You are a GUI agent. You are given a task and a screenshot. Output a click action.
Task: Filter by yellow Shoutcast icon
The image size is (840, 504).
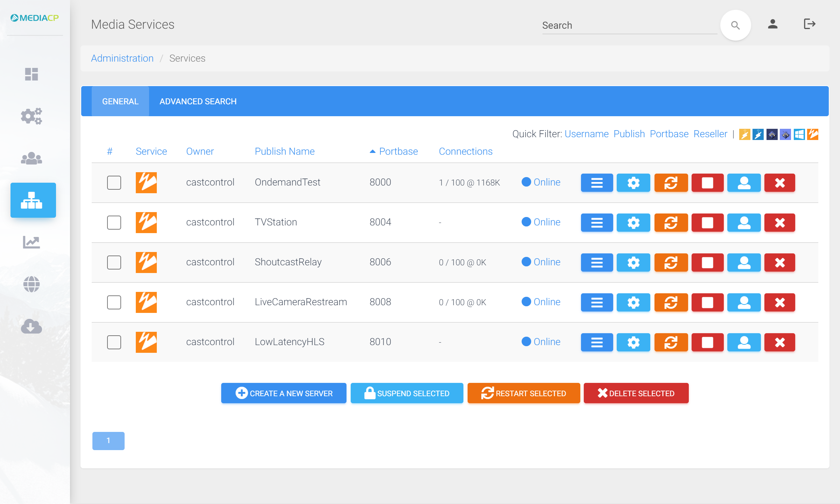tap(744, 134)
